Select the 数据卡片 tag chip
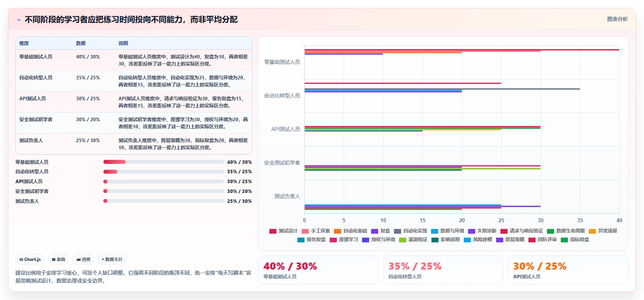644x300 pixels. [x=112, y=259]
